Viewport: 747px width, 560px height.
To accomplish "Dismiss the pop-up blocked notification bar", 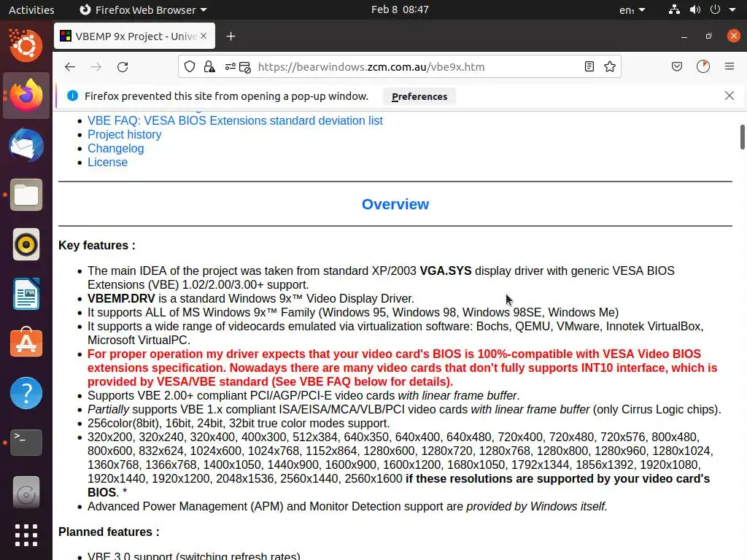I will coord(729,96).
